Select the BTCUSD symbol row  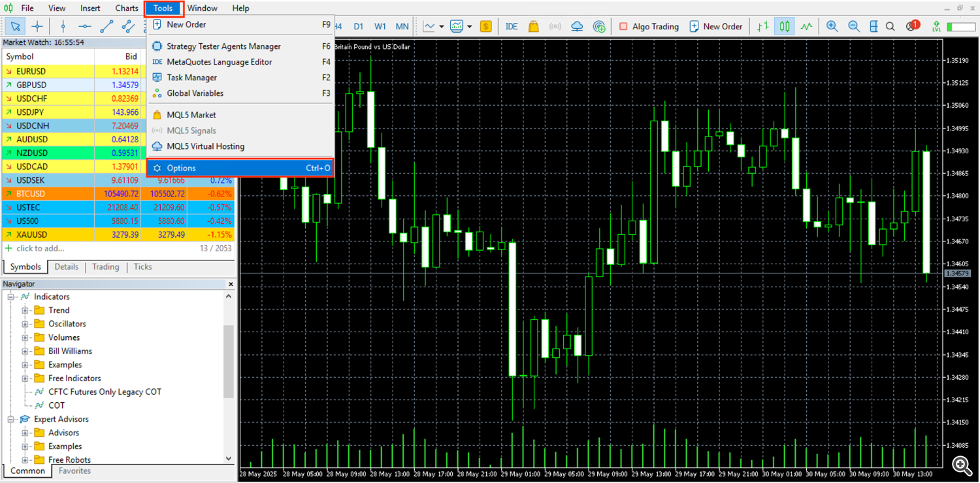(118, 194)
